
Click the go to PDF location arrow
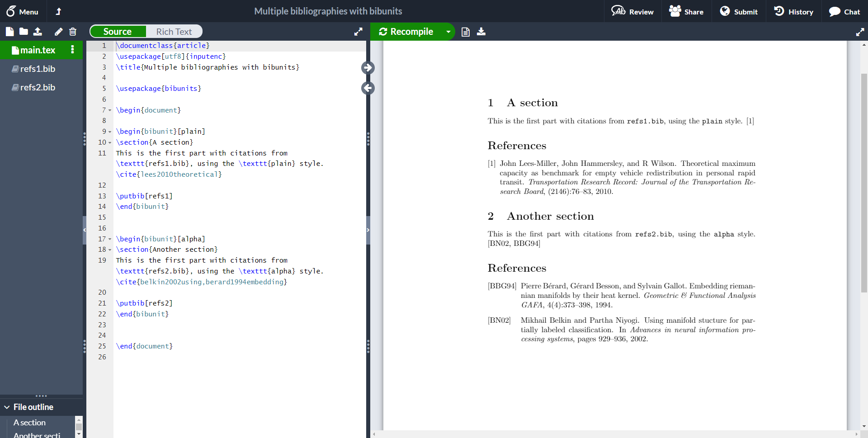(368, 68)
